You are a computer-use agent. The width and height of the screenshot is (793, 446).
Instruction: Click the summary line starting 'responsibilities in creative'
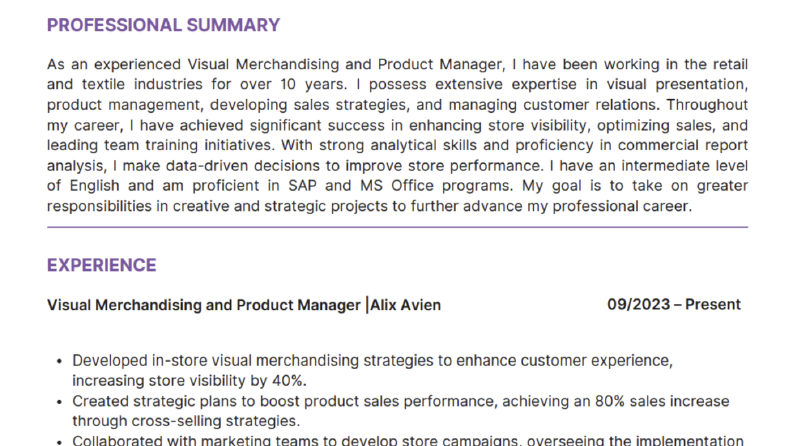coord(369,206)
